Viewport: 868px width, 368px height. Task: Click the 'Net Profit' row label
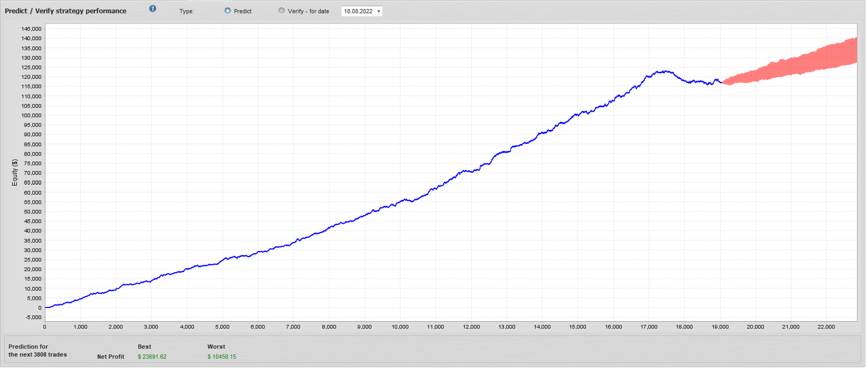point(111,357)
